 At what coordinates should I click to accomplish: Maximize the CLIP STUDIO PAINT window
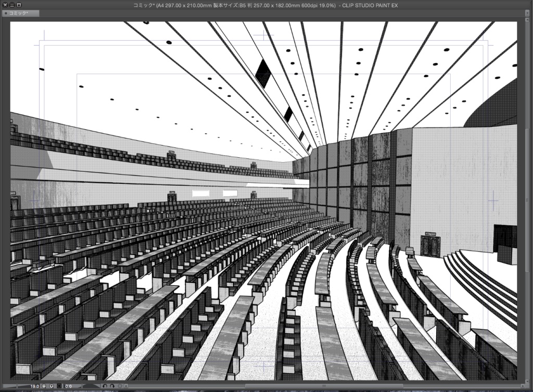tap(19, 5)
